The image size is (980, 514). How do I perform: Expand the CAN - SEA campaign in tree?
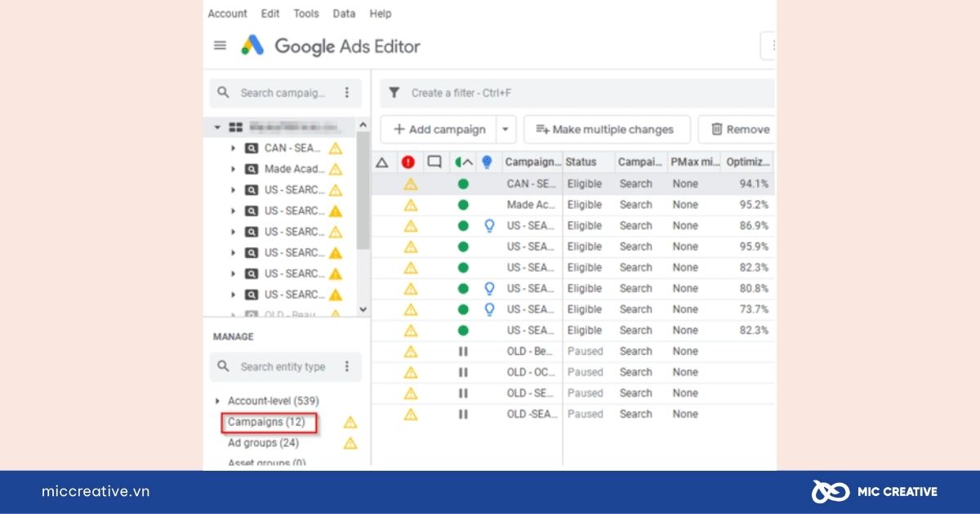tap(233, 148)
